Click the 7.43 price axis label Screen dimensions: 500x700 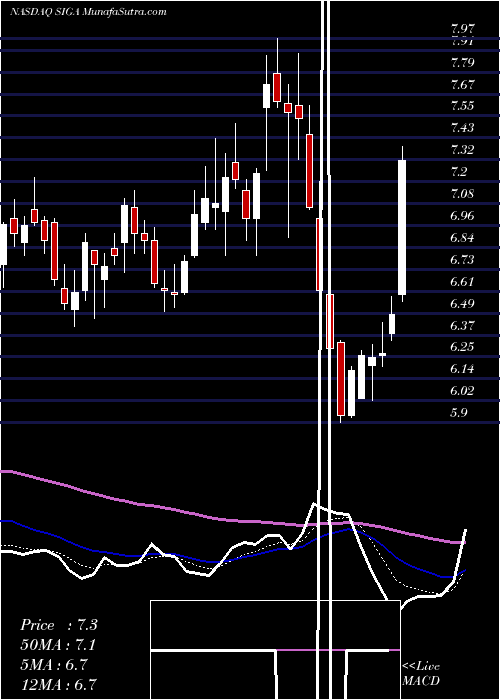click(462, 128)
